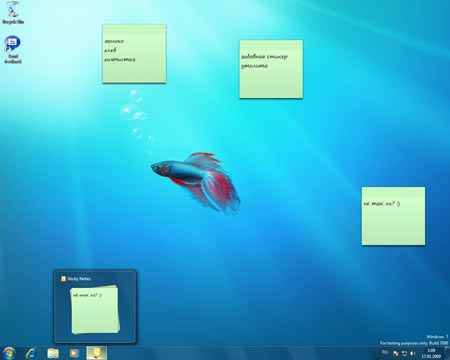Open the Send Feedback desktop shortcut
This screenshot has width=450, height=360.
coord(13,49)
